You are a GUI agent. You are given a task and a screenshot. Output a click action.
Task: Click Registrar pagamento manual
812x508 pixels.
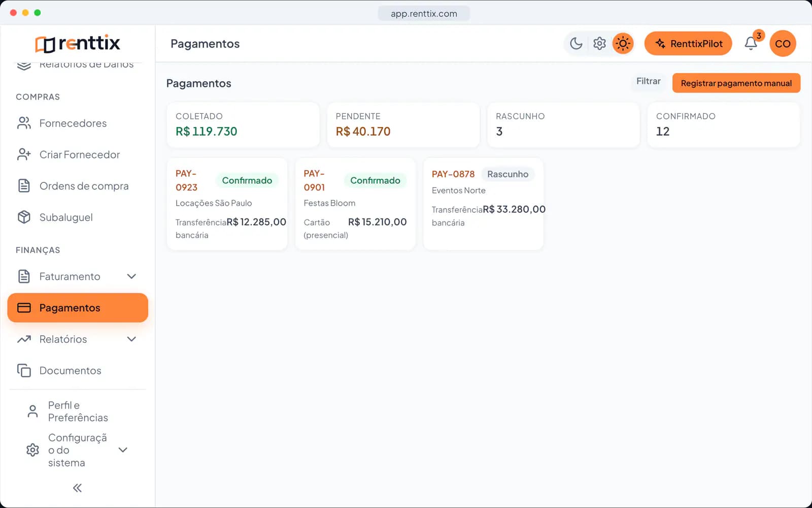pos(736,83)
